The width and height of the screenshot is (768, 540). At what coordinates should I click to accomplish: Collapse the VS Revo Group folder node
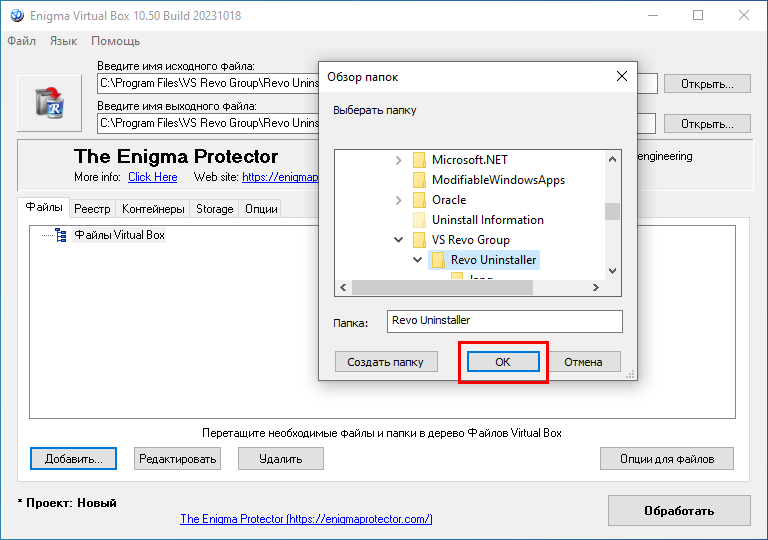(x=398, y=240)
